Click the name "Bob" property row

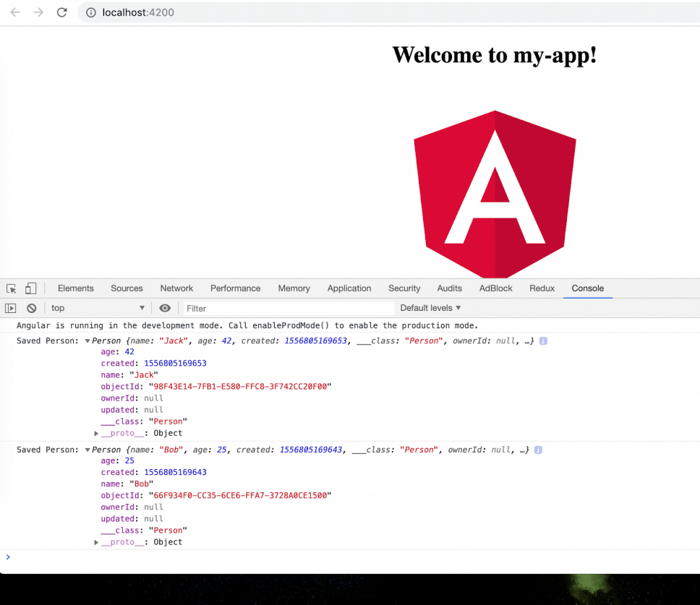coord(127,484)
